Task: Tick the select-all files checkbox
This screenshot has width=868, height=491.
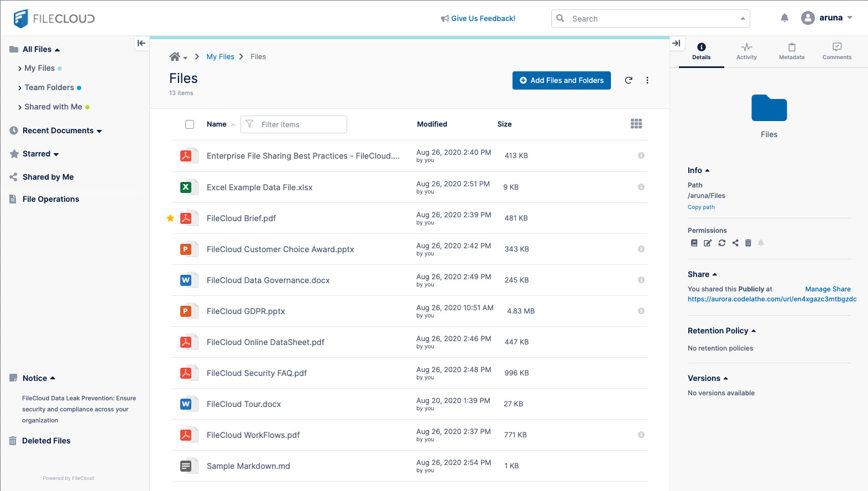Action: tap(190, 124)
